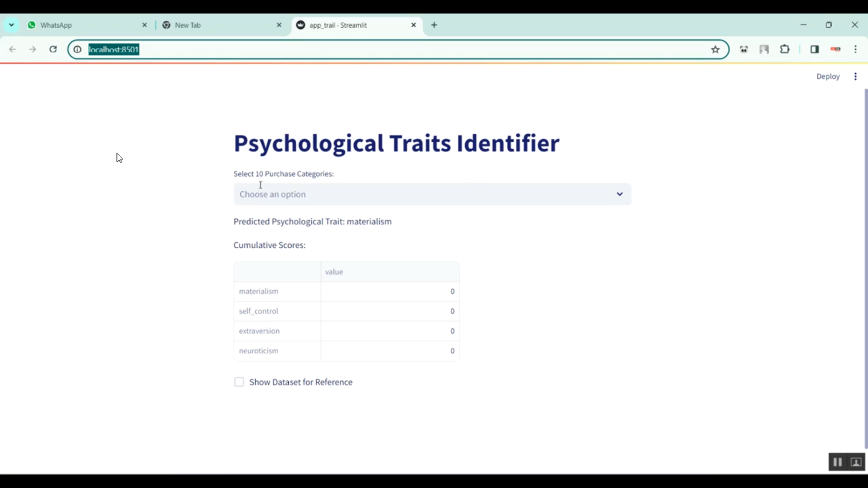Close the app_trail Streamlit tab
This screenshot has width=868, height=488.
pos(413,25)
